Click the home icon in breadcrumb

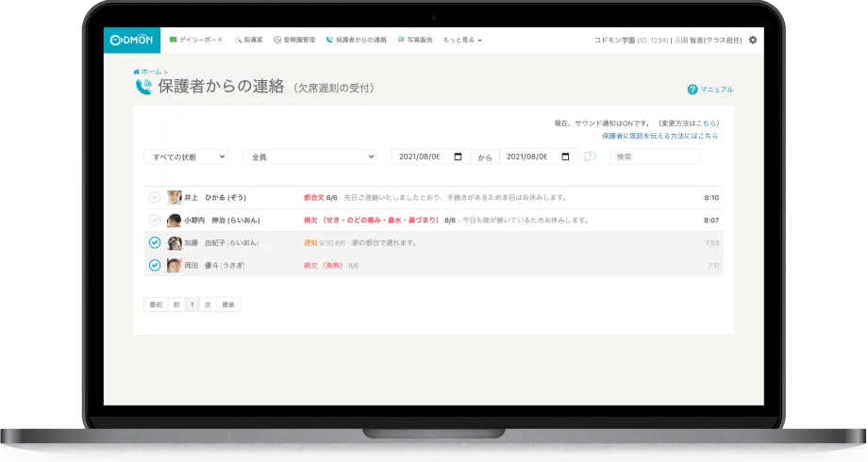click(x=137, y=72)
